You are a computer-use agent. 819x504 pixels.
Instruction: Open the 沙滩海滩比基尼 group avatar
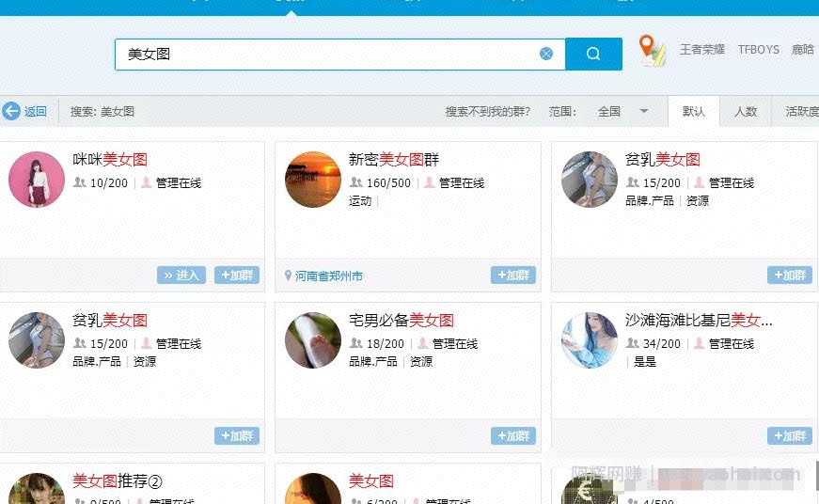point(590,340)
